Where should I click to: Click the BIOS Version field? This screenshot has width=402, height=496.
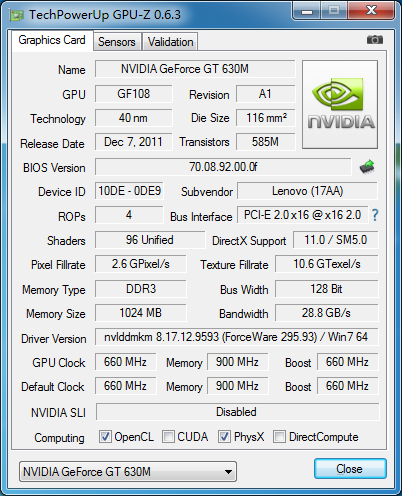[223, 167]
